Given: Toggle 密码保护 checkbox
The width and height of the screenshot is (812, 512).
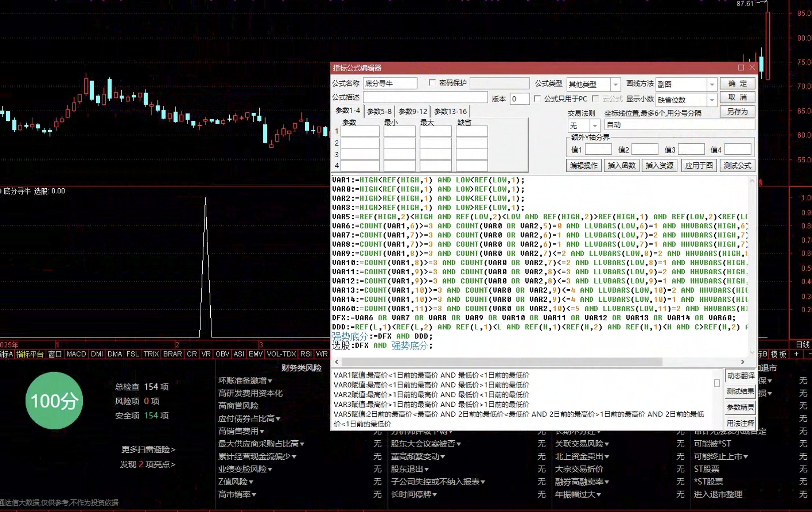Looking at the screenshot, I should tap(432, 83).
